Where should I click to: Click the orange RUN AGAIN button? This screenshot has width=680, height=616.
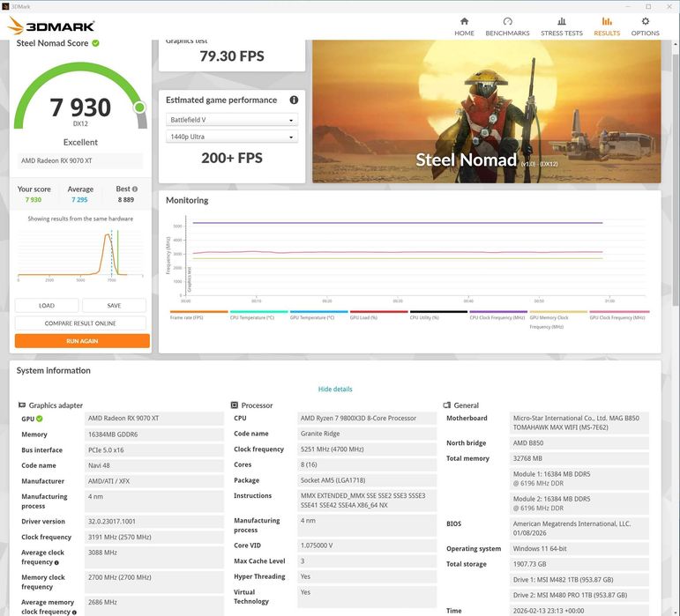click(82, 341)
